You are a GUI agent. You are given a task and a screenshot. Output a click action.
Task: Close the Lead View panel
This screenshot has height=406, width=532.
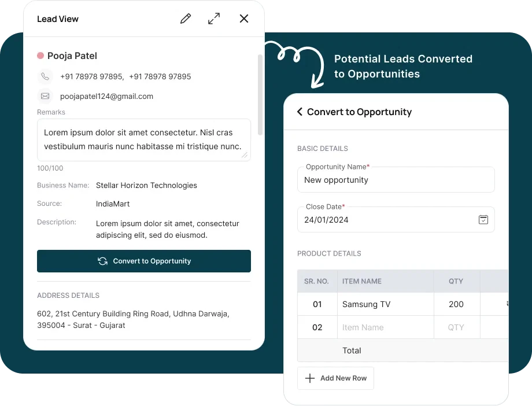click(x=244, y=19)
